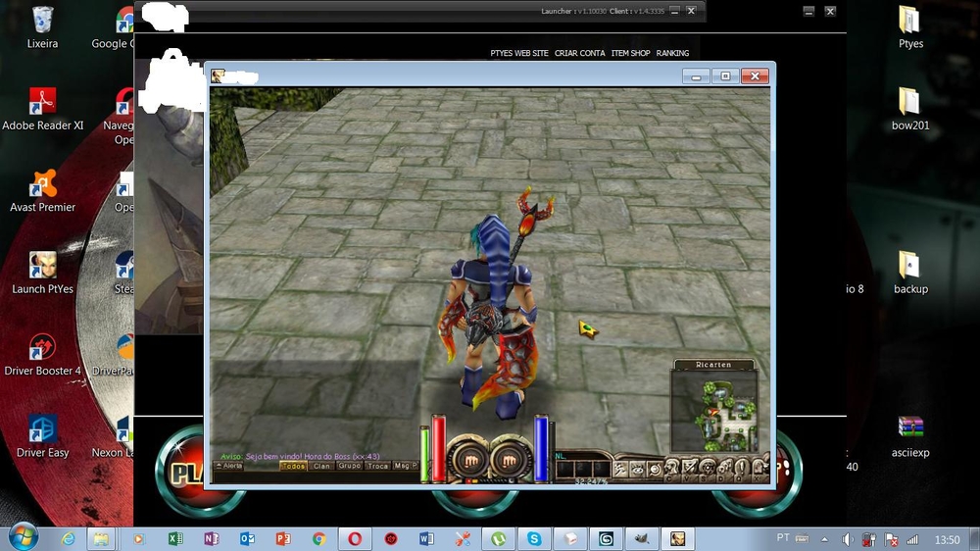Click the left fist skill slot
The width and height of the screenshot is (980, 551).
[470, 461]
